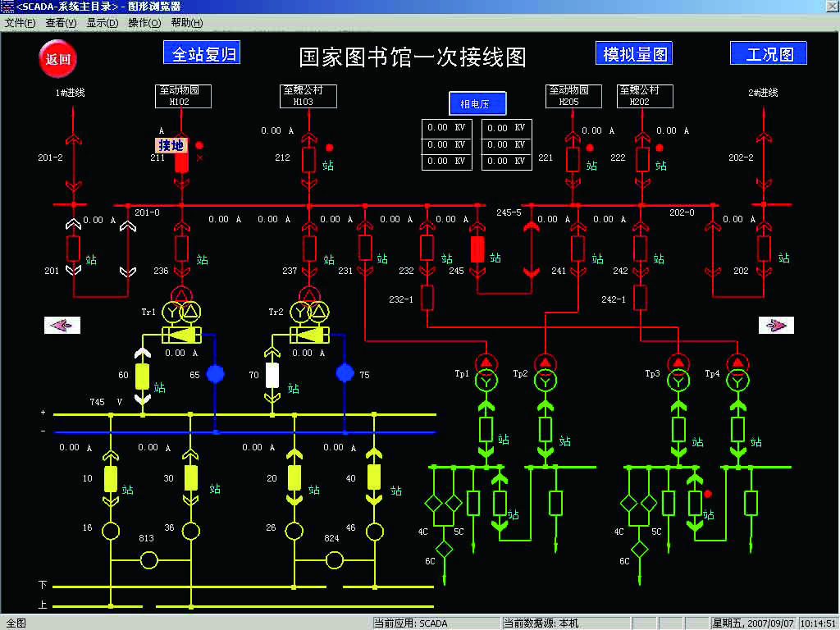This screenshot has height=630, width=840.
Task: Open the 工况图 view
Action: click(768, 53)
